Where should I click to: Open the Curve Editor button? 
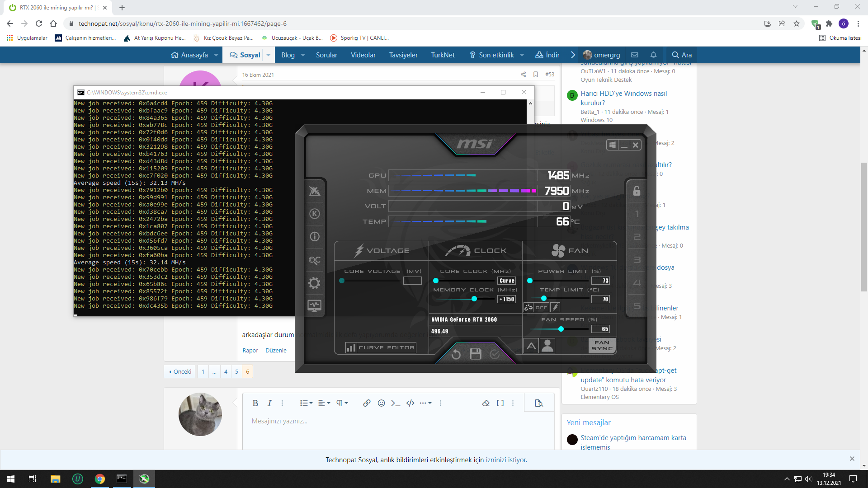(x=381, y=347)
